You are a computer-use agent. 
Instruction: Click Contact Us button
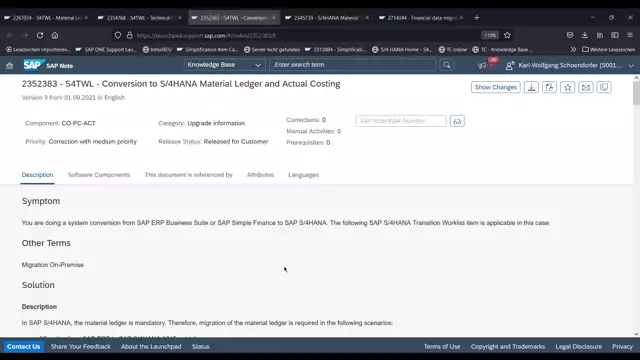(24, 347)
